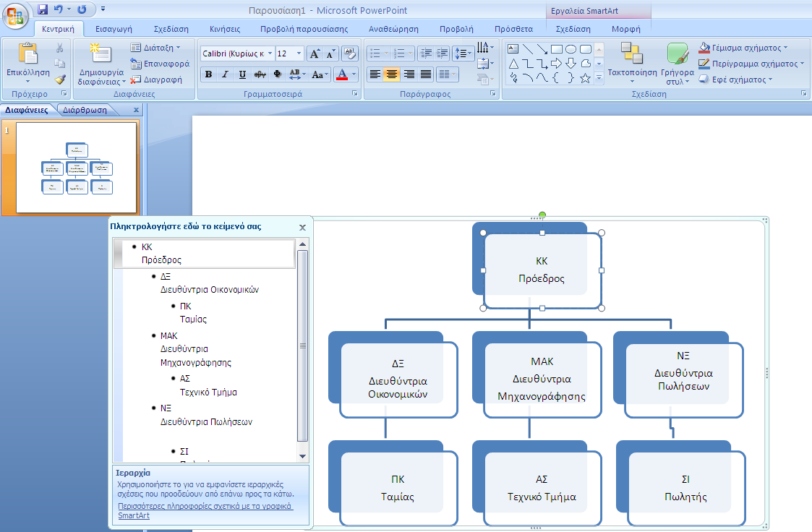Open the Change Case Aa dropdown

pyautogui.click(x=320, y=74)
